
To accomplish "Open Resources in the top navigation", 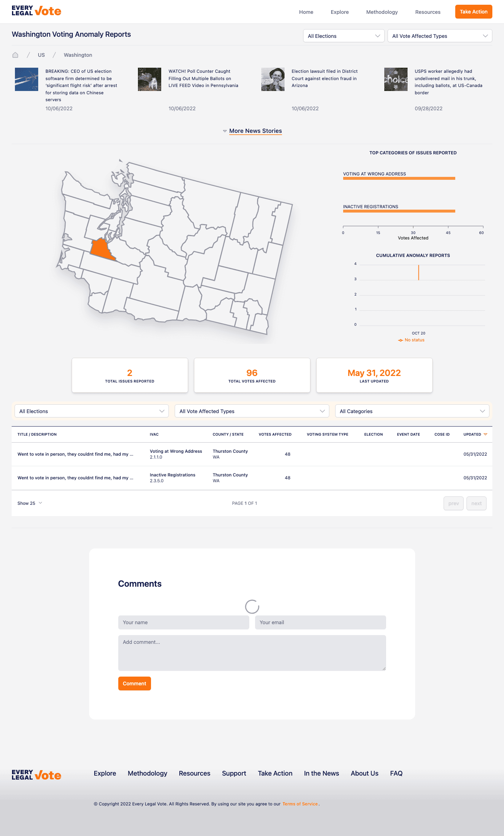I will click(428, 12).
